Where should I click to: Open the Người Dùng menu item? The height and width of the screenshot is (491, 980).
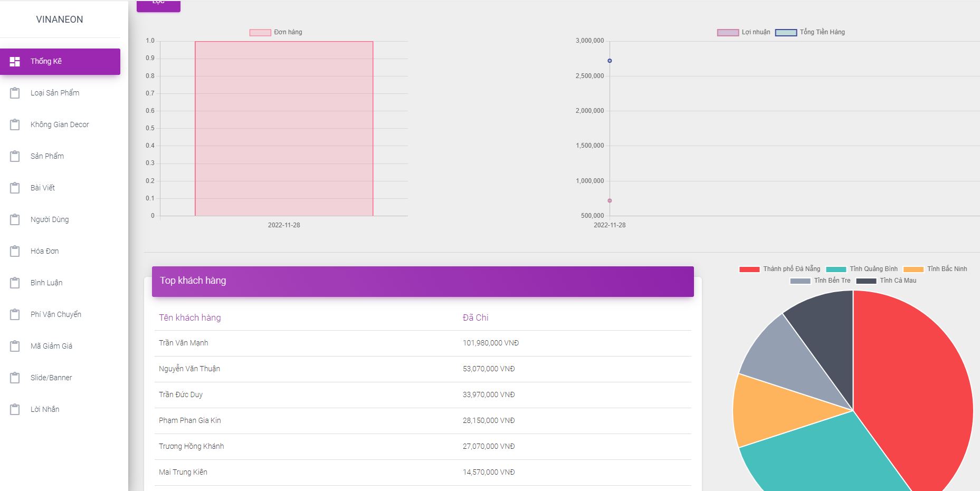click(50, 219)
